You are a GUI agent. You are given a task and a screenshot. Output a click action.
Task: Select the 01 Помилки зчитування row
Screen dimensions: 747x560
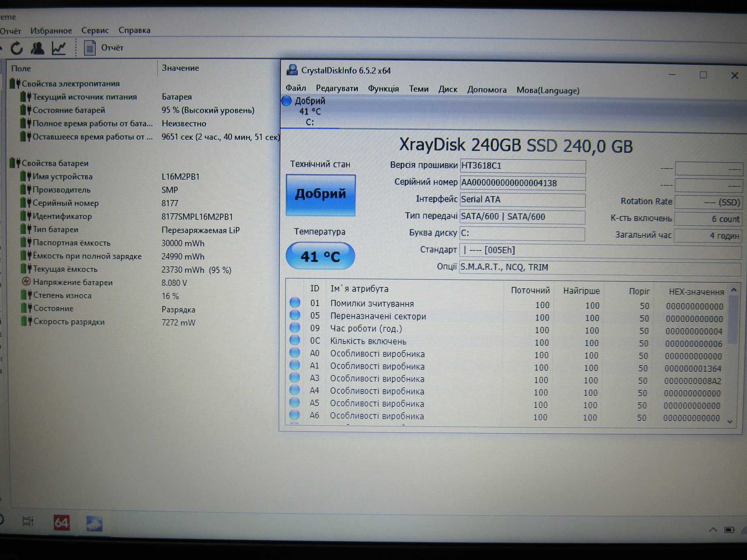(x=507, y=304)
